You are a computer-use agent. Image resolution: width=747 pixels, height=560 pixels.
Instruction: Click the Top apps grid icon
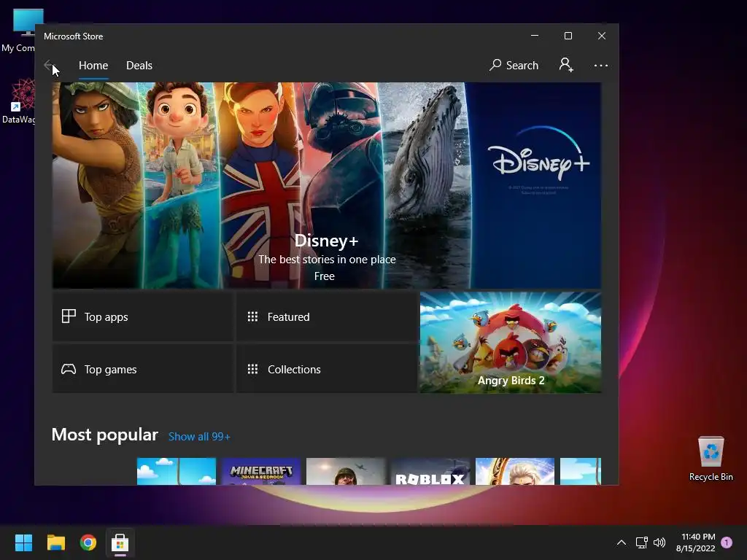click(x=69, y=316)
